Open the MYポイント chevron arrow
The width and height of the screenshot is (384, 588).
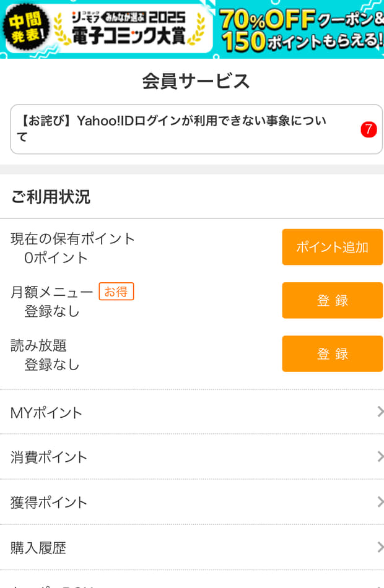click(x=380, y=412)
